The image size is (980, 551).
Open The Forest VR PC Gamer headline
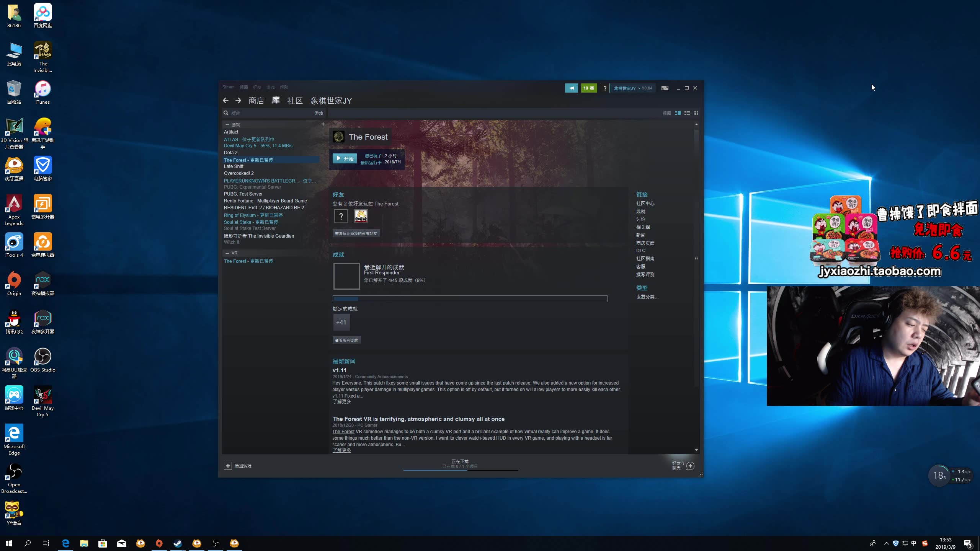point(418,419)
